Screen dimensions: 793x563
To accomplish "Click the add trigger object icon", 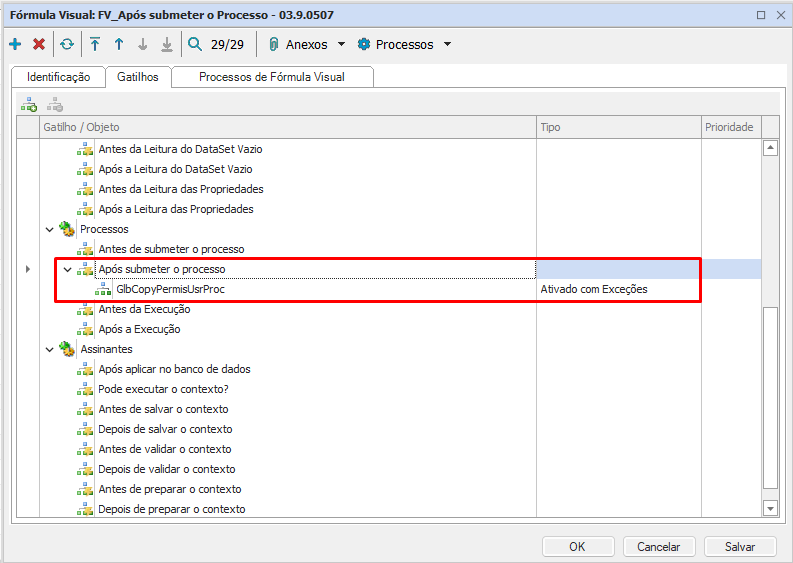I will click(x=29, y=105).
